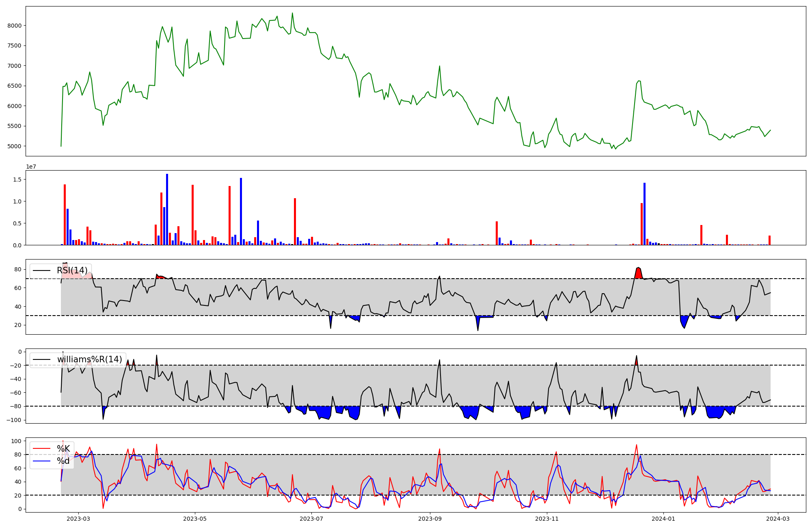The image size is (812, 528).
Task: Click the 8000 price axis tick label
Action: (15, 26)
